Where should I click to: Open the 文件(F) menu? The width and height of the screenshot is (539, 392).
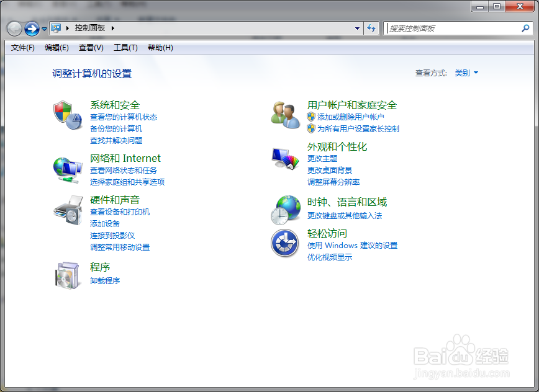(x=23, y=48)
